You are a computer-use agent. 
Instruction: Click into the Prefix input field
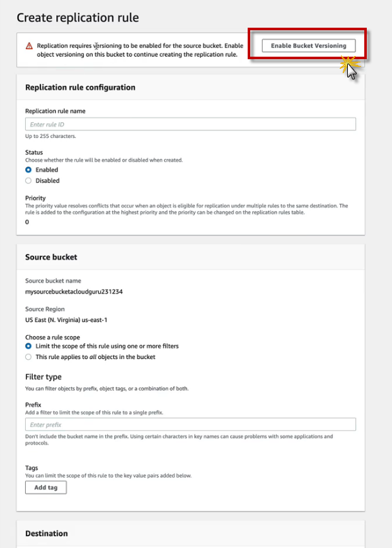pyautogui.click(x=190, y=425)
